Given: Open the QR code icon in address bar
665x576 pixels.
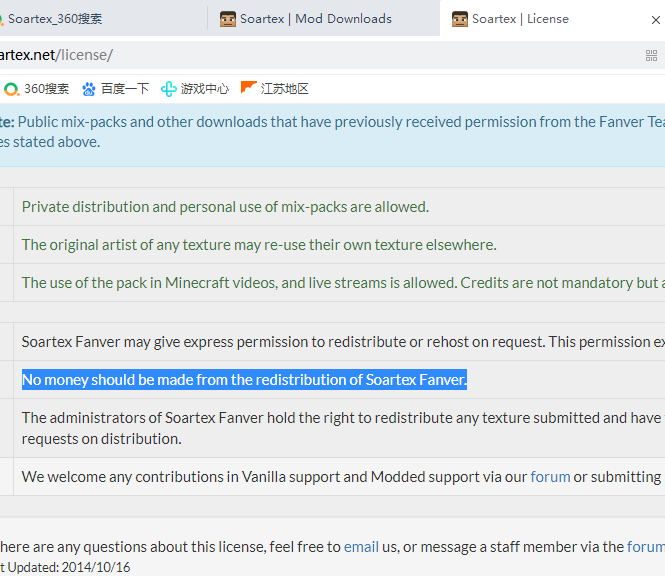Looking at the screenshot, I should [x=651, y=55].
